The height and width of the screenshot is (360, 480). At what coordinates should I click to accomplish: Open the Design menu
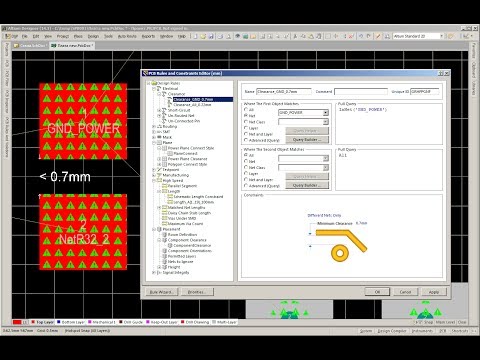tap(93, 36)
